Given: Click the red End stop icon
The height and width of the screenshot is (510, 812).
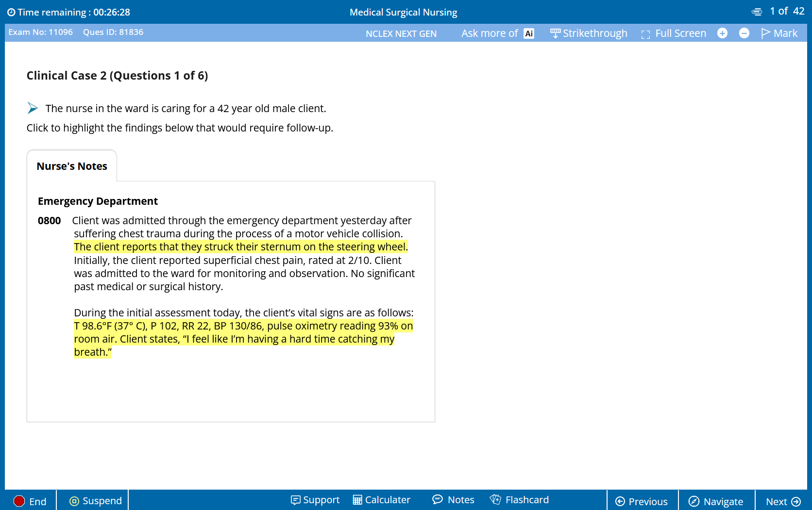Looking at the screenshot, I should [19, 501].
